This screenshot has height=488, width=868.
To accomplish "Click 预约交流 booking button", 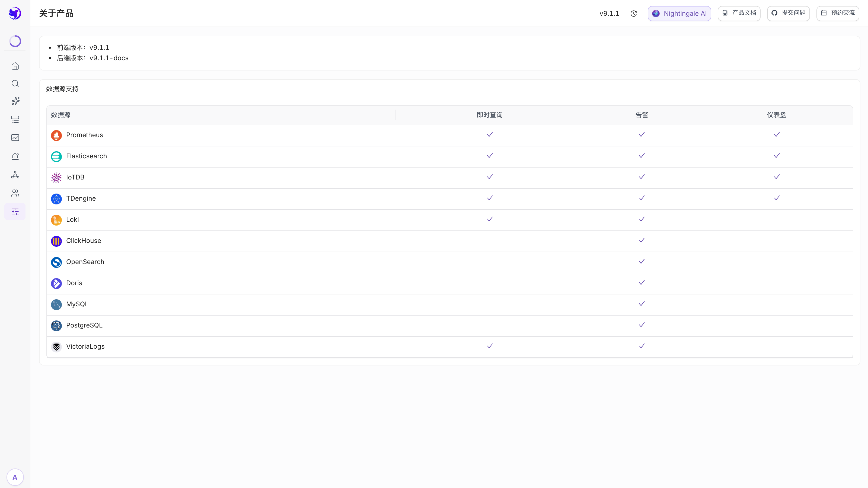I will [838, 14].
